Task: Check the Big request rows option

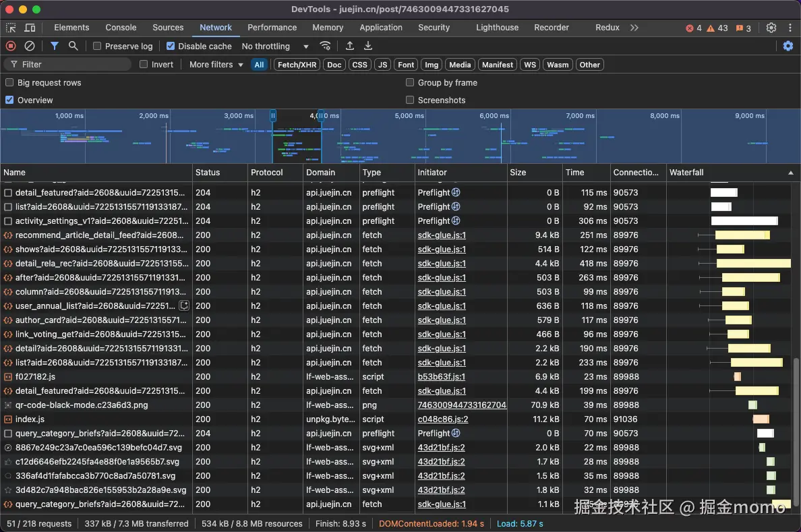Action: pyautogui.click(x=9, y=82)
